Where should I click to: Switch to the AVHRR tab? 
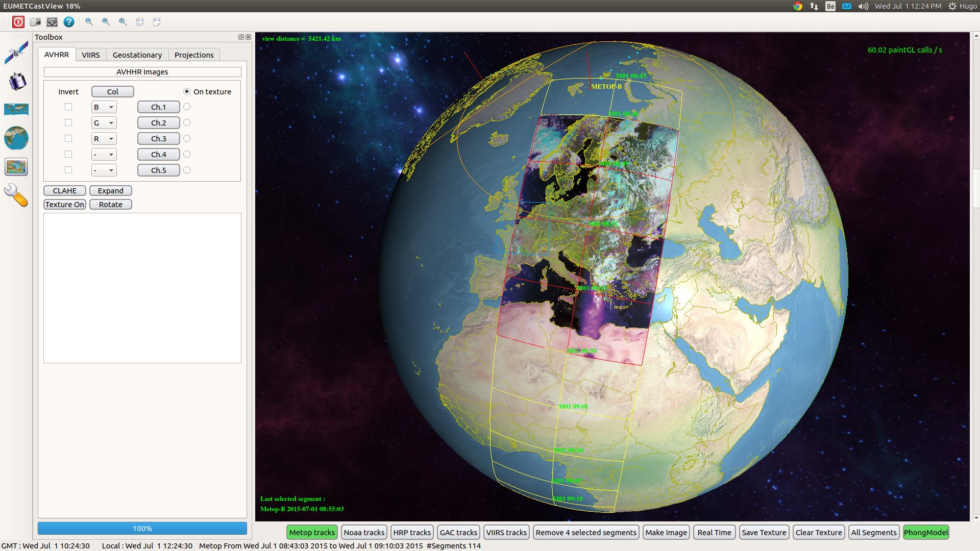(57, 55)
